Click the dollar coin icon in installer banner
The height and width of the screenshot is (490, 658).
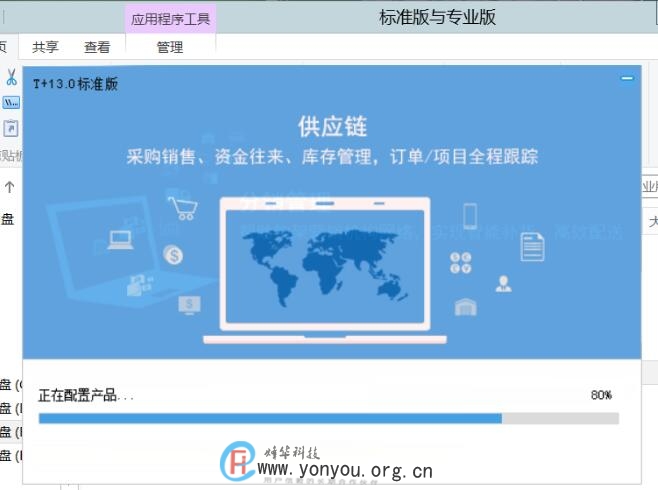click(173, 255)
